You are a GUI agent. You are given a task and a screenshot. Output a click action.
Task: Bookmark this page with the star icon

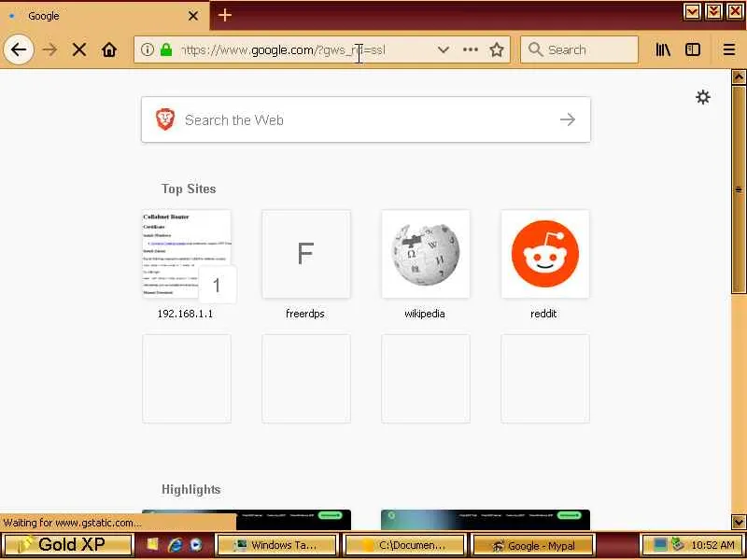[497, 49]
